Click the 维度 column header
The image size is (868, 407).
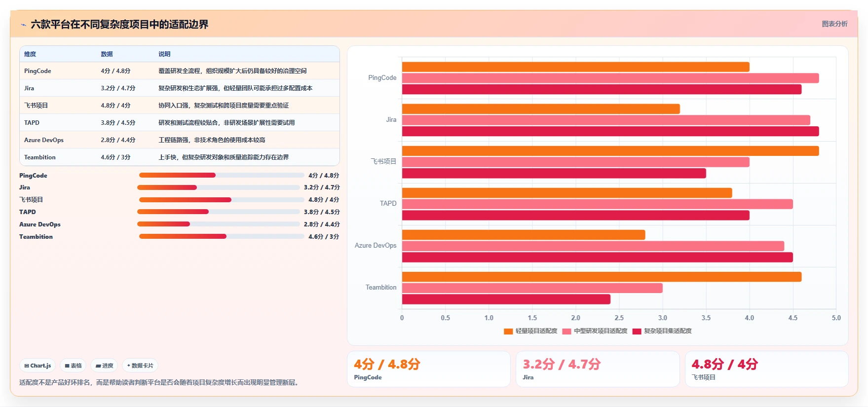point(30,54)
